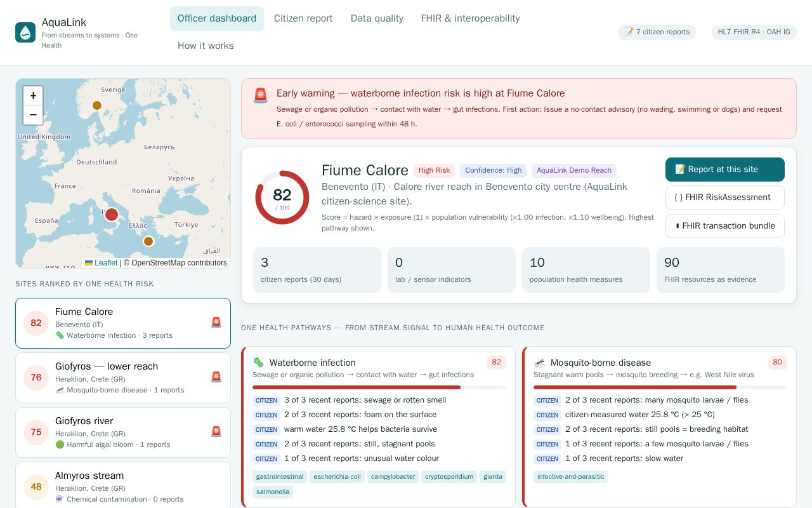812x508 pixels.
Task: Click the AquaLink water drop logo
Action: (x=25, y=32)
